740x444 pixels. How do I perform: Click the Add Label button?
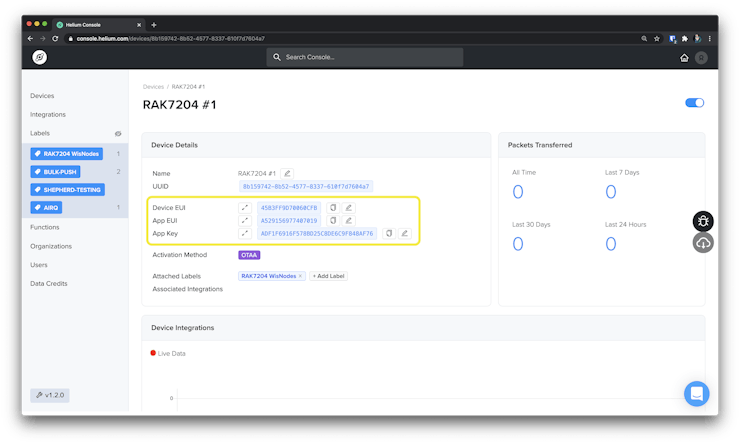click(x=328, y=276)
